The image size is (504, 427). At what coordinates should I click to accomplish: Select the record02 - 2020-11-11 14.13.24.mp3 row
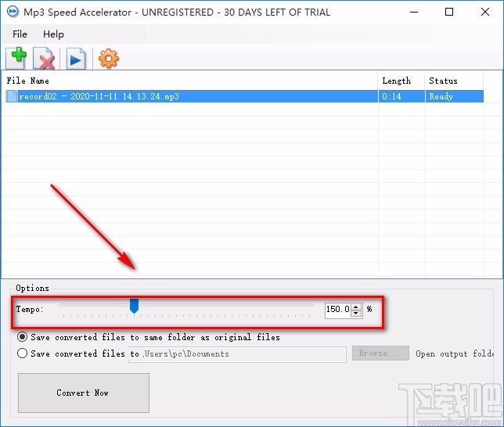(x=244, y=96)
